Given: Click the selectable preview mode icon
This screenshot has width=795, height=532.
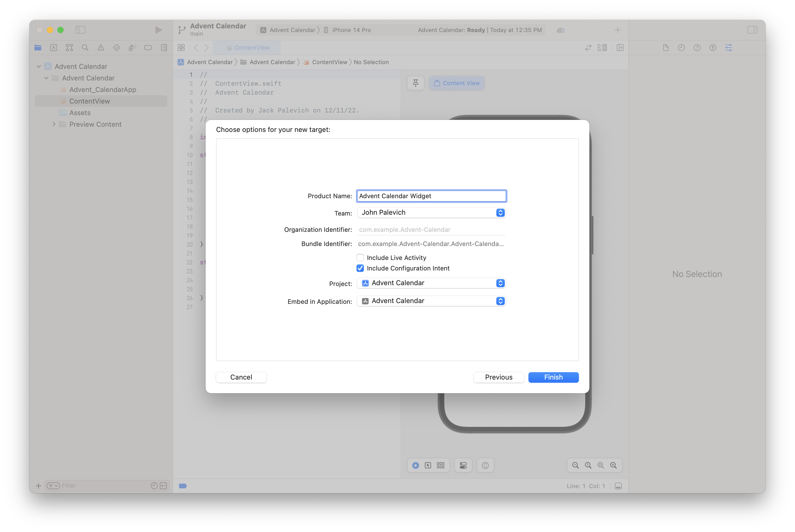Looking at the screenshot, I should pyautogui.click(x=428, y=465).
